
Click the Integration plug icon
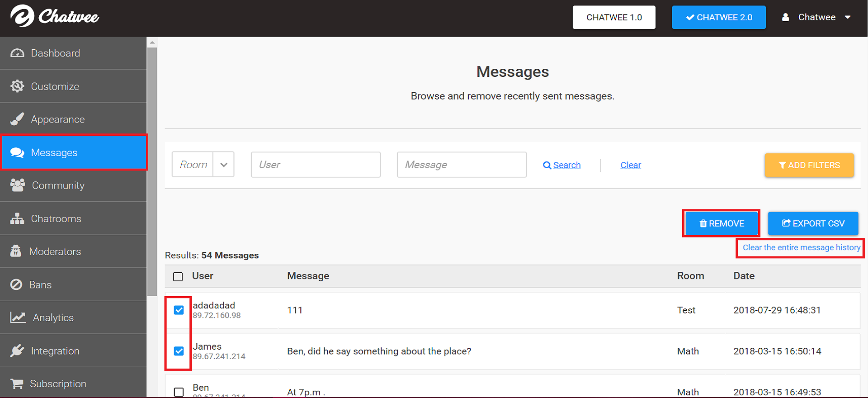click(x=17, y=351)
